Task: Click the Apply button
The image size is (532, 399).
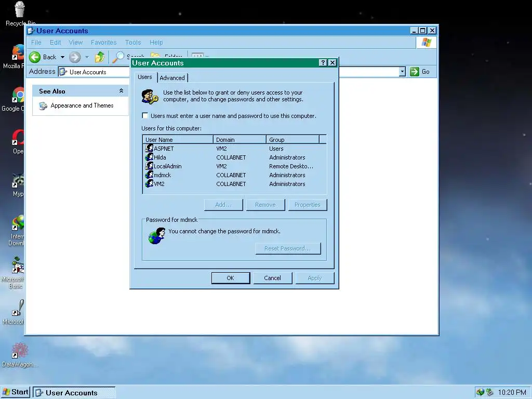Action: pyautogui.click(x=314, y=278)
